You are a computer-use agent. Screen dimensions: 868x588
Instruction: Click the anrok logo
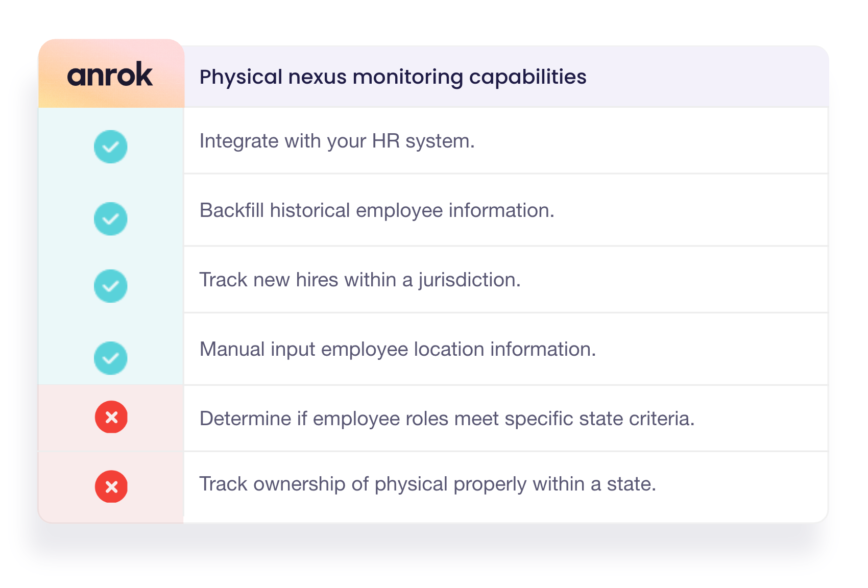(110, 75)
